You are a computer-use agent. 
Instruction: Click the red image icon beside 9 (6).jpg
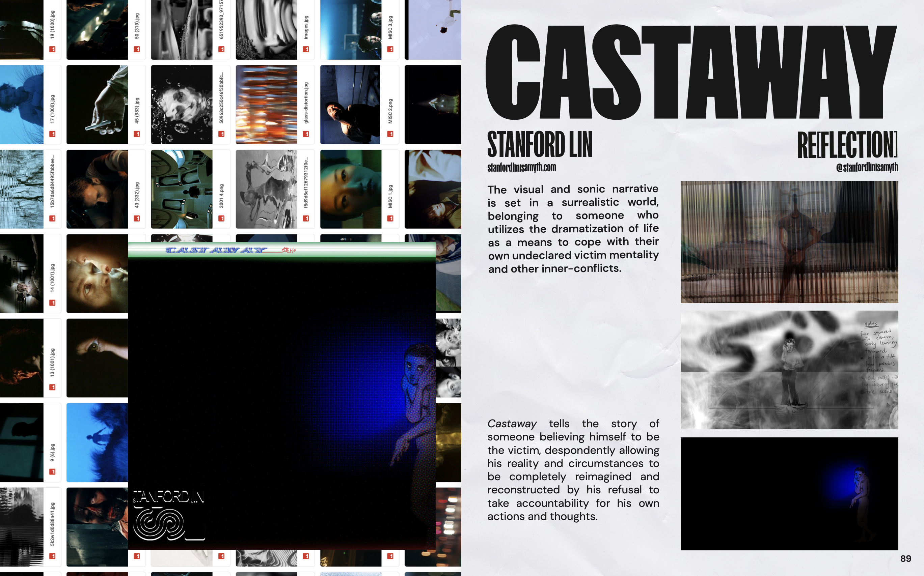[x=52, y=471]
